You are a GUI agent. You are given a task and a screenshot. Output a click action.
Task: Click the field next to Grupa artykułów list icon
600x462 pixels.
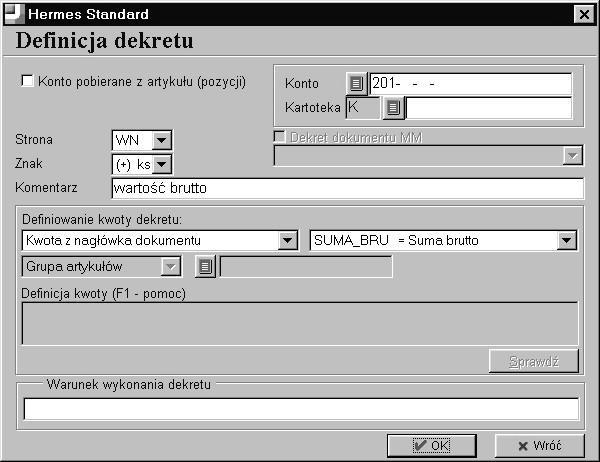tap(306, 266)
